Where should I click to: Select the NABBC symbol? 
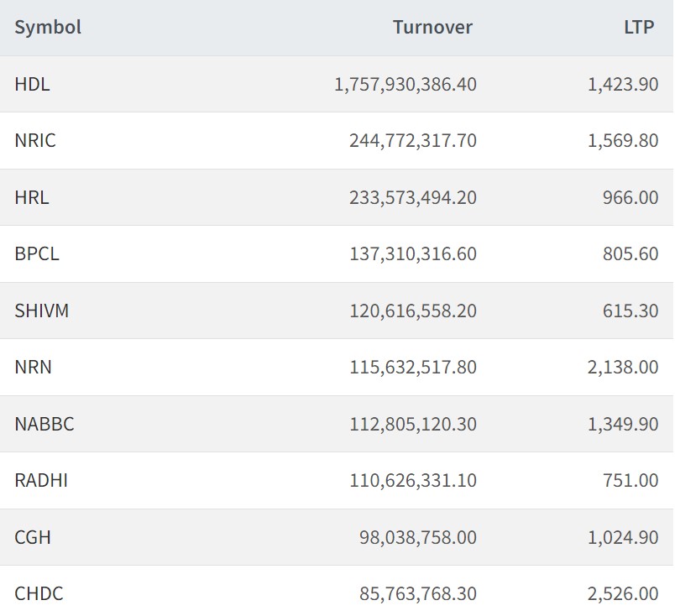[x=44, y=424]
